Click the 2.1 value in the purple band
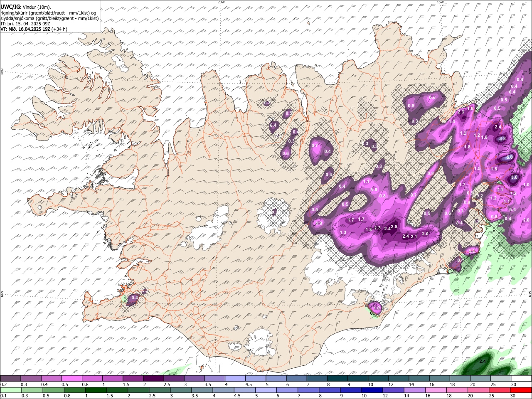 pyautogui.click(x=414, y=236)
